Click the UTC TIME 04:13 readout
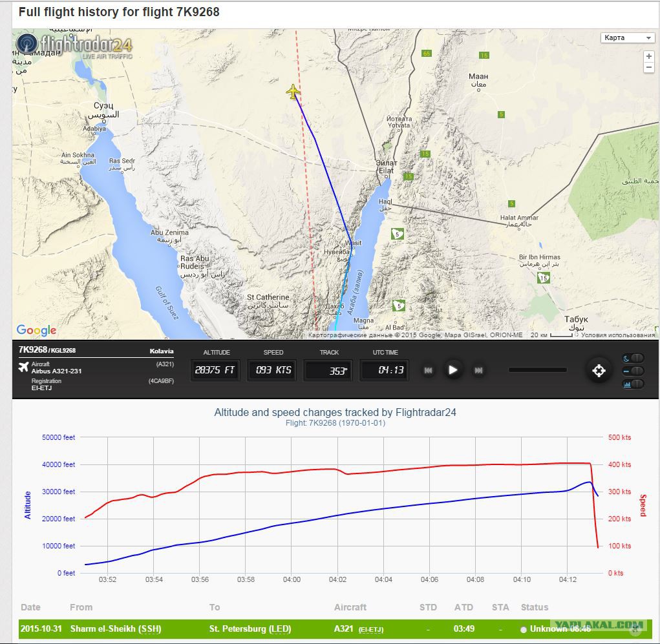The width and height of the screenshot is (660, 644). point(385,370)
